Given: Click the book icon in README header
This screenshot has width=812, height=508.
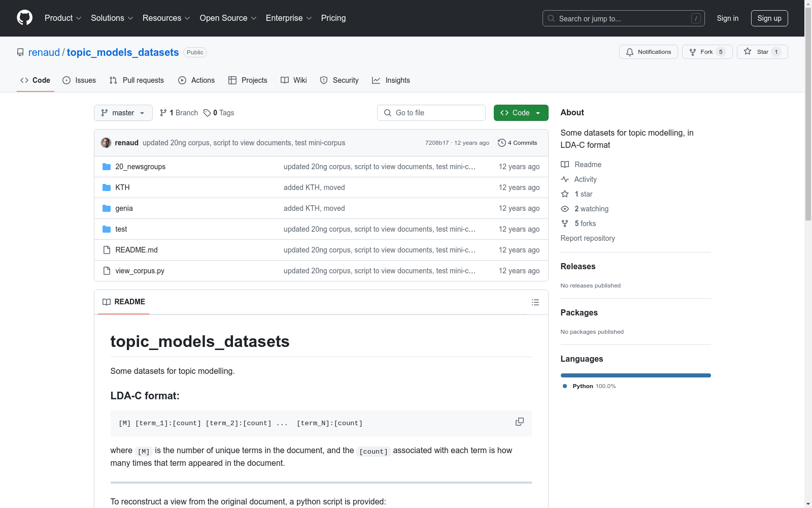Looking at the screenshot, I should (x=107, y=302).
